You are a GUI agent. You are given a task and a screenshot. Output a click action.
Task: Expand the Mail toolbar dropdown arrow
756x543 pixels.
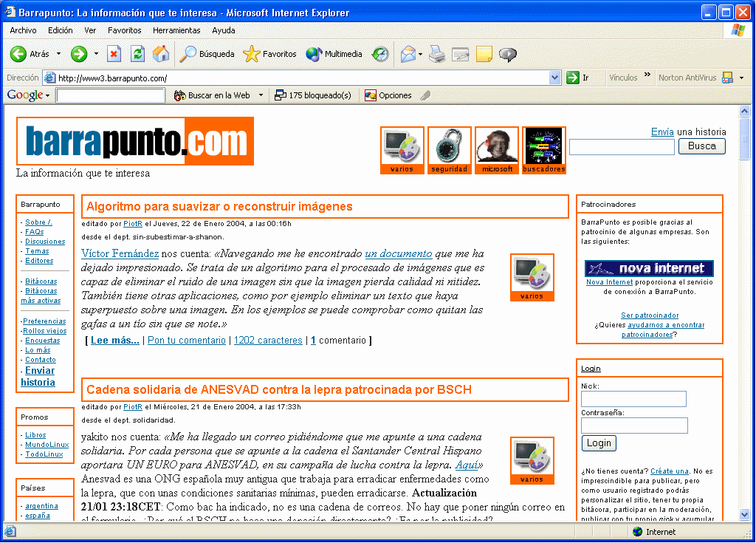click(420, 54)
